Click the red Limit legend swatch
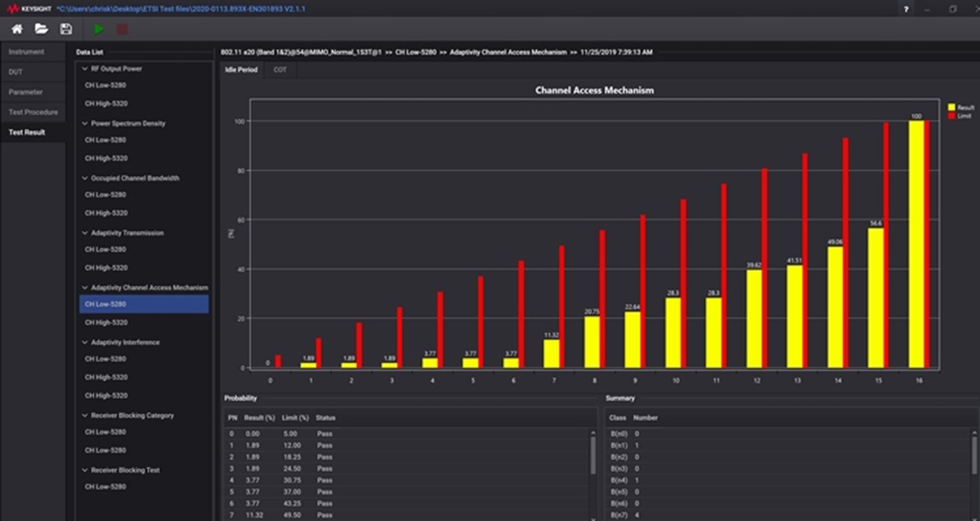 (x=952, y=116)
